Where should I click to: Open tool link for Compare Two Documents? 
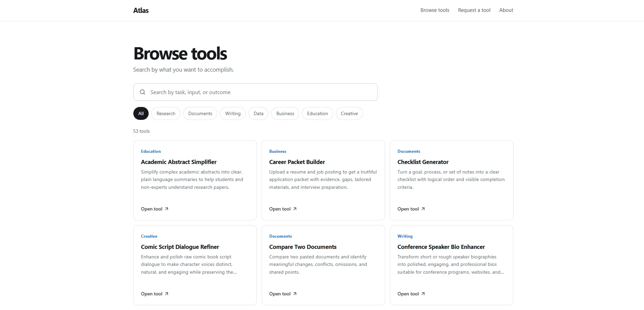(283, 294)
